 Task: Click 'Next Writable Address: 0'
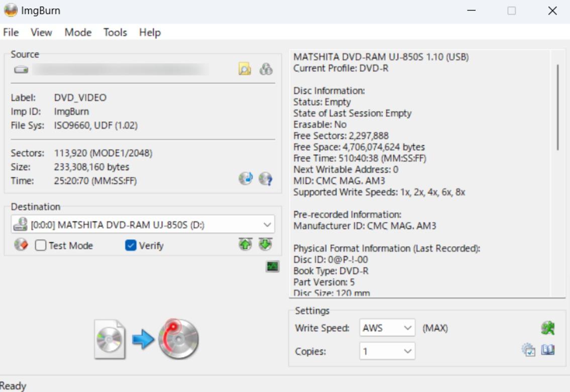(x=346, y=170)
